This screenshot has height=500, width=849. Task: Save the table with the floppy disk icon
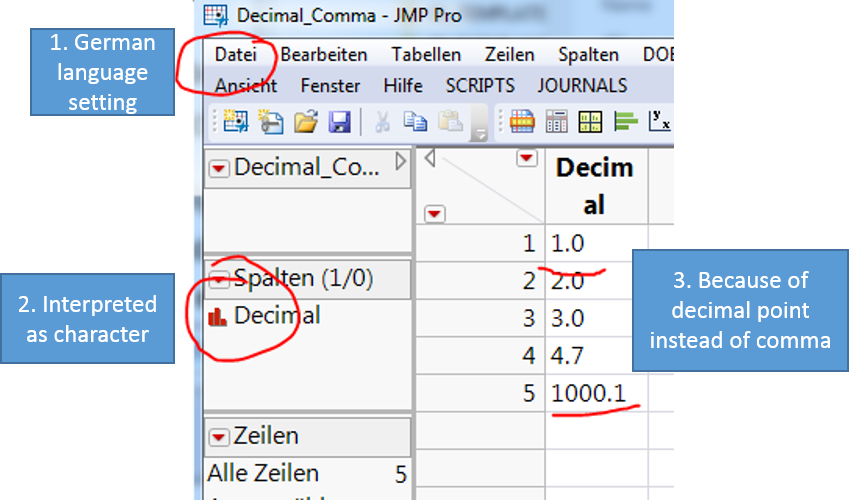(x=339, y=121)
